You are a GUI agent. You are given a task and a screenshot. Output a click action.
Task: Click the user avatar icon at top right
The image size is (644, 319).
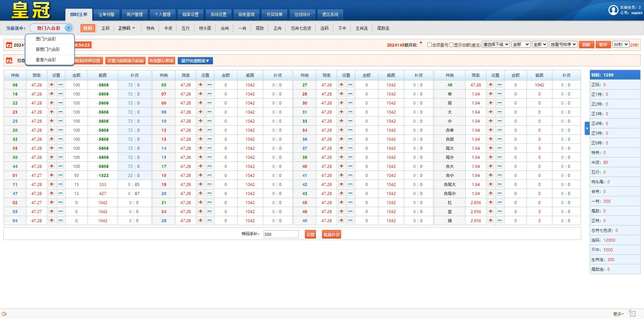pyautogui.click(x=613, y=10)
